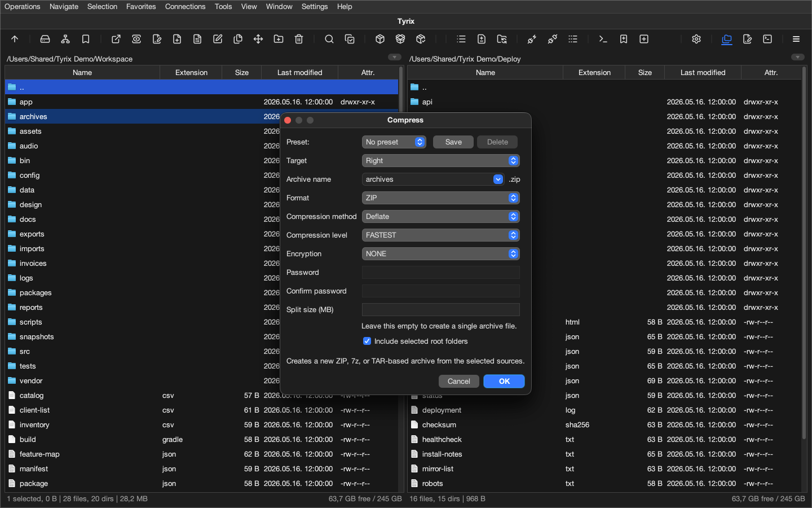
Task: Click the new folder icon
Action: pyautogui.click(x=279, y=39)
